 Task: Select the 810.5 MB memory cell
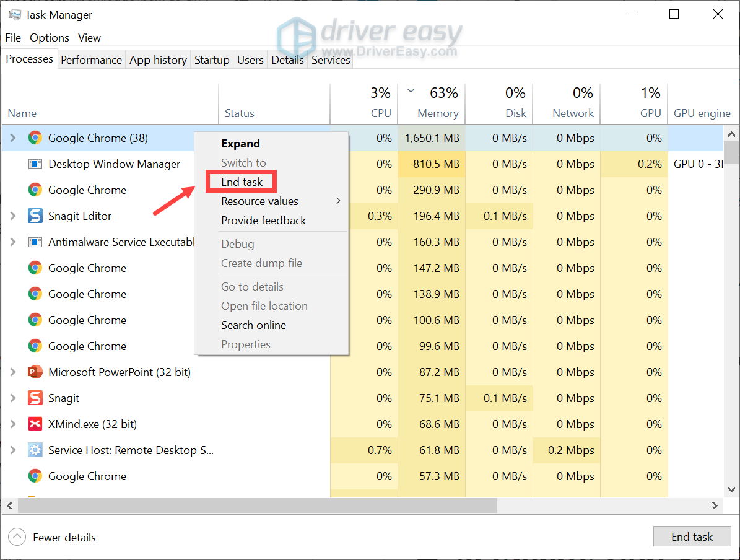[432, 164]
